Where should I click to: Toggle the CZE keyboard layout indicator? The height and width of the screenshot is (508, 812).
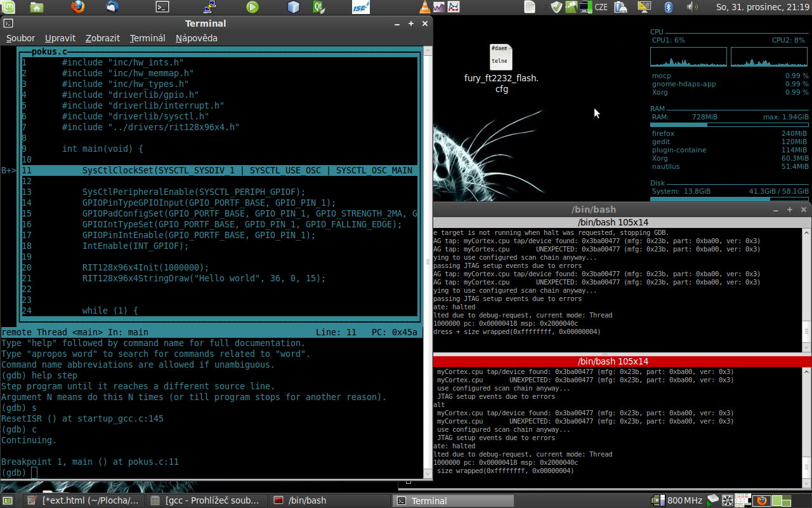pyautogui.click(x=602, y=8)
